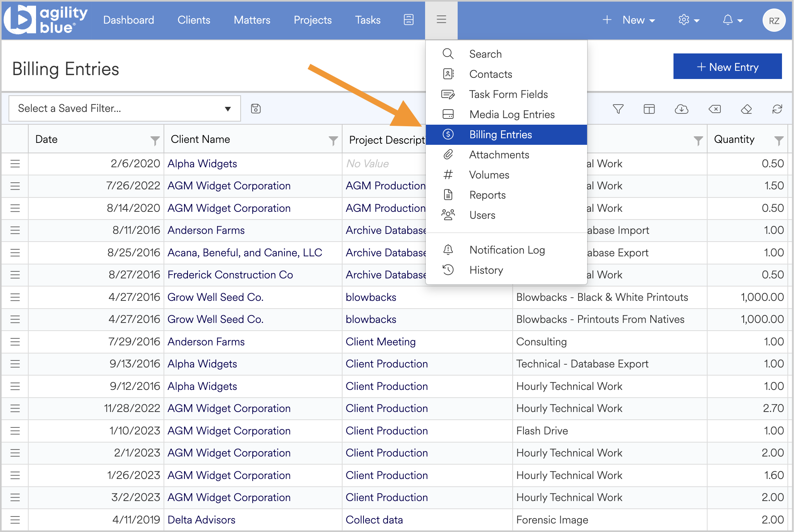Click the Blowbacks - Printouts From Natives cell

(610, 319)
